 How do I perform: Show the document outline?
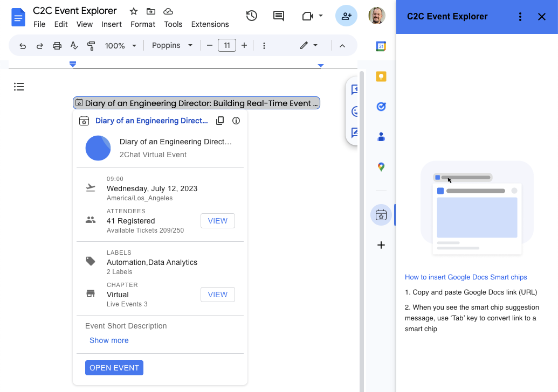coord(19,87)
